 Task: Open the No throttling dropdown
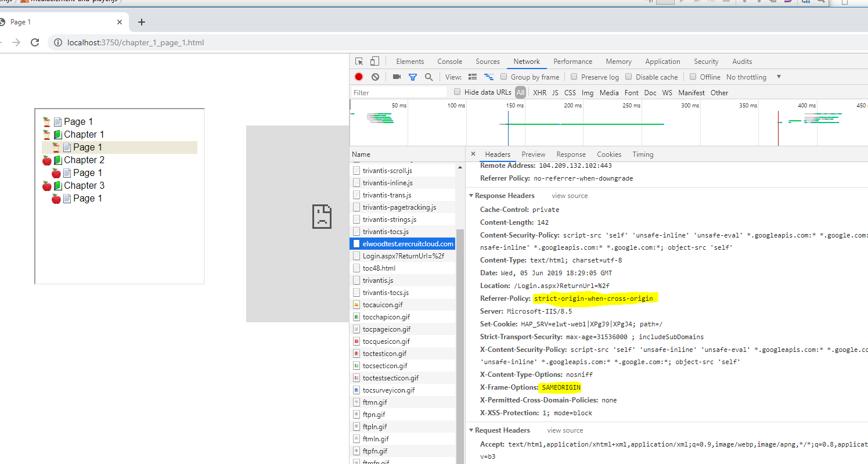(753, 77)
